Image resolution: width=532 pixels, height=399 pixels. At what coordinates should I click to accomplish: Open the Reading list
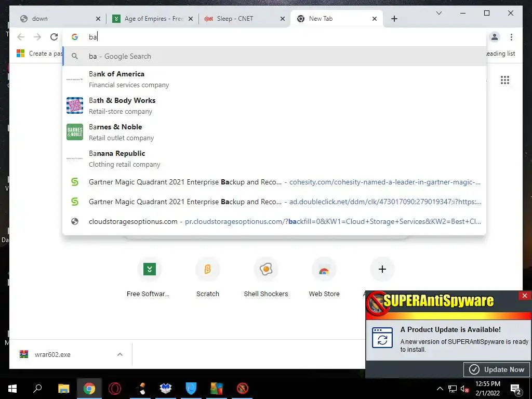[501, 54]
